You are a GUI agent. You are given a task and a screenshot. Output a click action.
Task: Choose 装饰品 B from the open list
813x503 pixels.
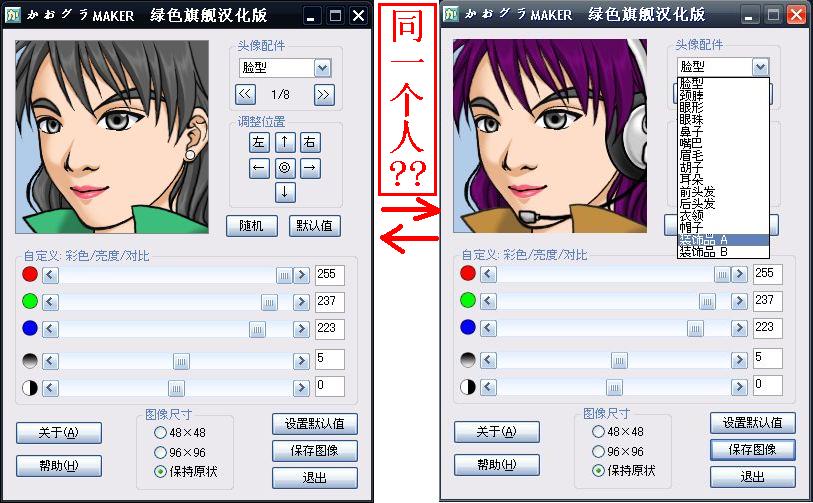[x=723, y=252]
